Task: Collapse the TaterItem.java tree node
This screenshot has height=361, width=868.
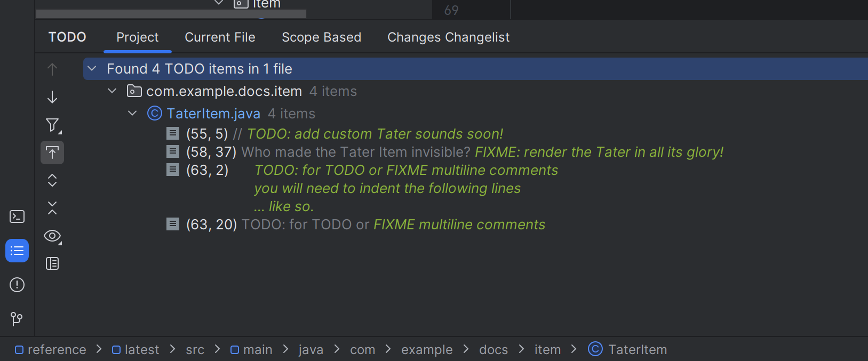Action: (132, 113)
